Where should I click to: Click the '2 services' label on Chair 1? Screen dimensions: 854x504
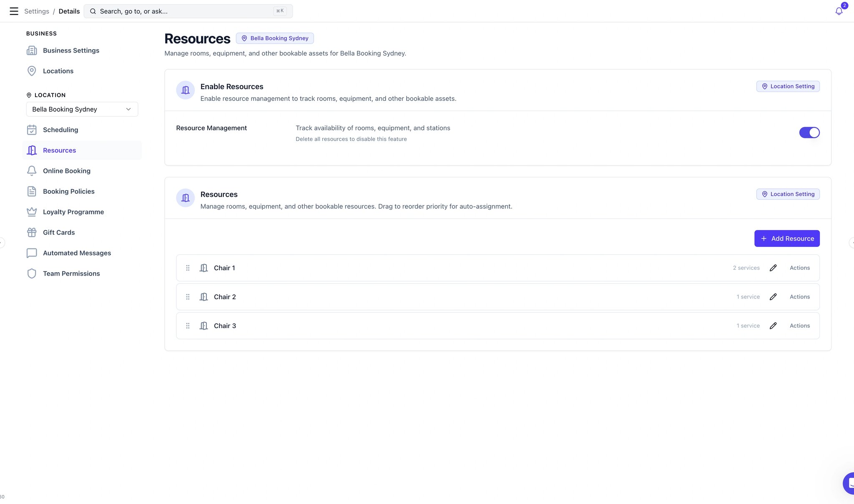(x=746, y=268)
